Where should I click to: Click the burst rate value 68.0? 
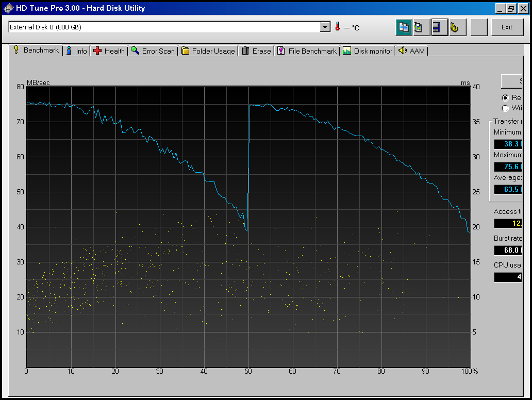point(508,250)
